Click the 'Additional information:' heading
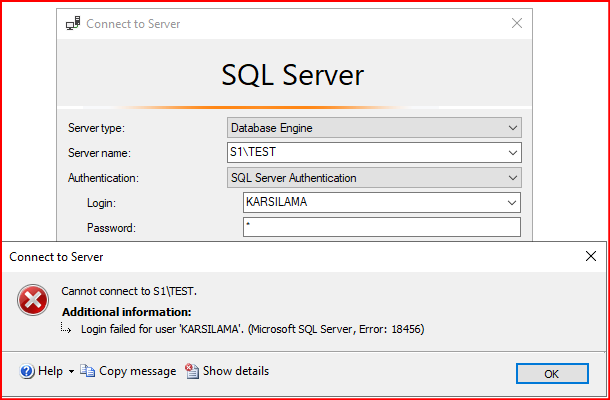This screenshot has width=610, height=400. (x=127, y=312)
